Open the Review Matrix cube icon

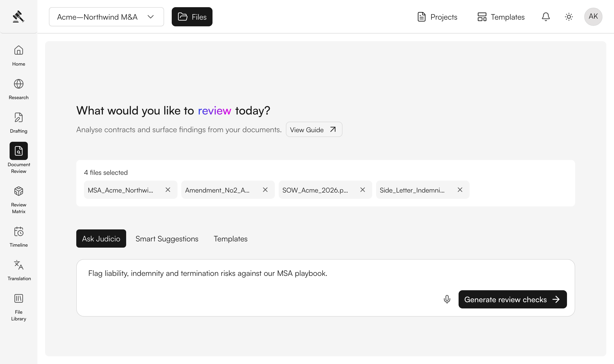coord(19,191)
